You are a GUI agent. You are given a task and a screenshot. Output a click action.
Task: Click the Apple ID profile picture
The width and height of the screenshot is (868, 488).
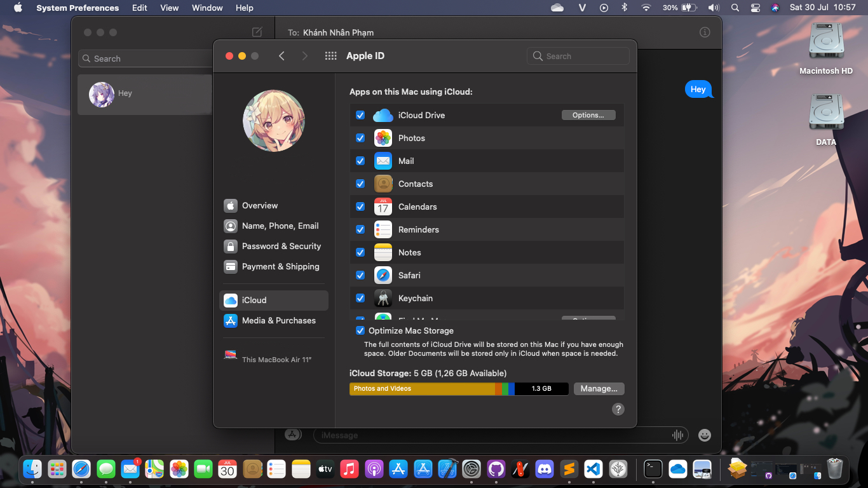pos(274,121)
